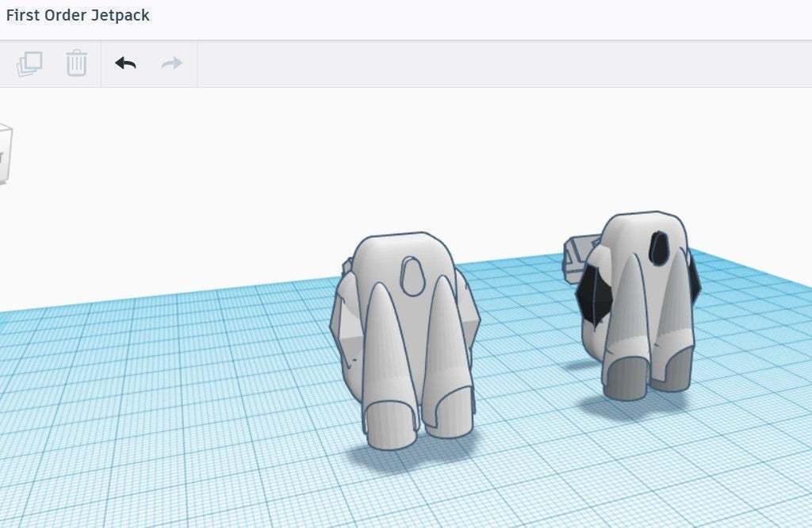Click the title 'First Order Jetpack' to rename it

77,14
